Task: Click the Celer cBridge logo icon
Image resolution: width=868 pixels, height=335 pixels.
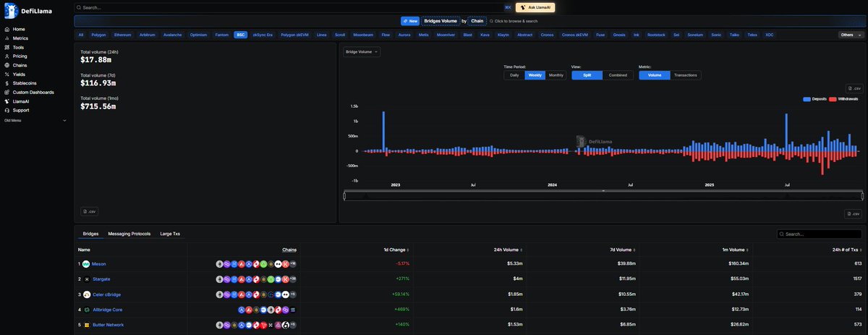Action: pyautogui.click(x=86, y=294)
